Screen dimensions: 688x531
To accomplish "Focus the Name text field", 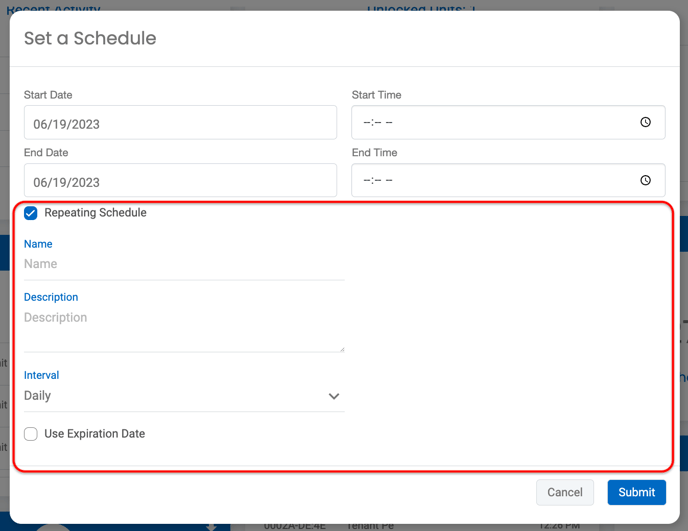I will (183, 265).
